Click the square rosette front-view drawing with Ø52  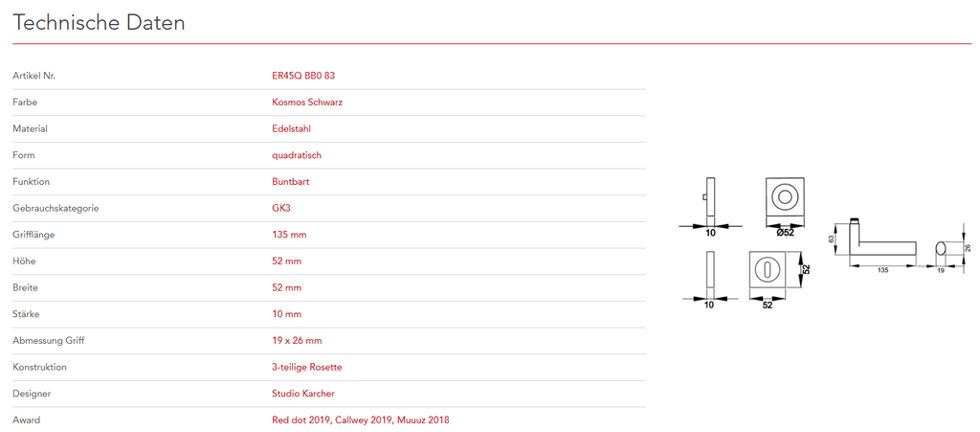(x=785, y=198)
